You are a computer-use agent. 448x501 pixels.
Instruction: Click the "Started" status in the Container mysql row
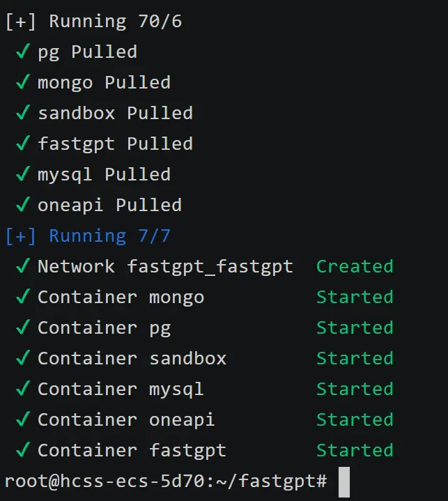click(355, 389)
